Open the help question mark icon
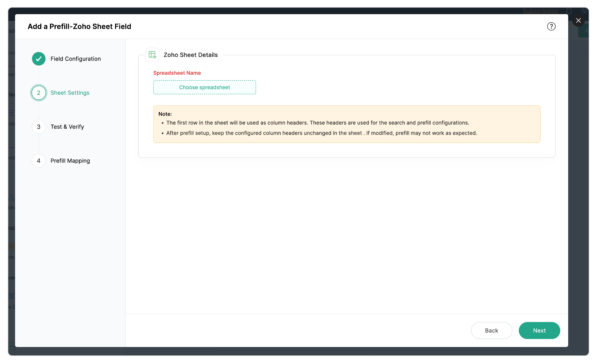Viewport: 596px width, 364px height. (551, 26)
